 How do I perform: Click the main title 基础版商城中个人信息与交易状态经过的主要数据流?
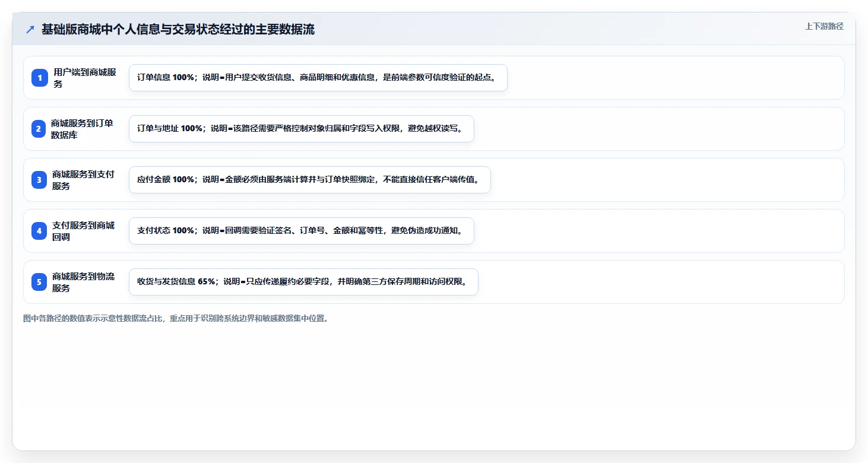(x=178, y=30)
